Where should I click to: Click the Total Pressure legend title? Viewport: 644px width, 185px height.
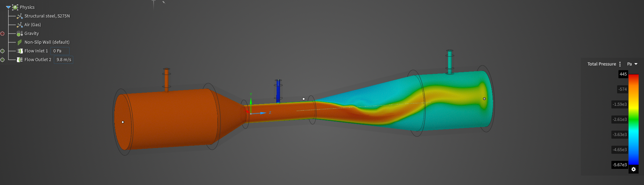pos(602,64)
